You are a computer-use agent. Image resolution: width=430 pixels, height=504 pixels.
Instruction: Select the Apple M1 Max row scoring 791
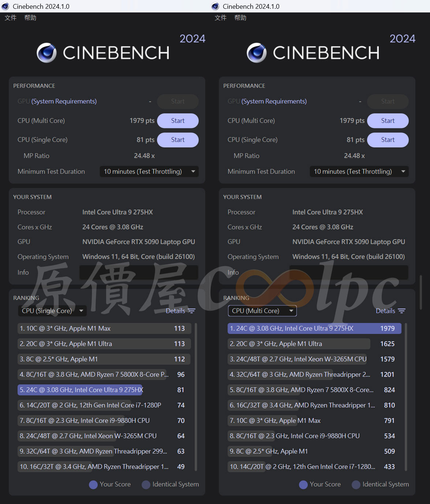pyautogui.click(x=314, y=421)
